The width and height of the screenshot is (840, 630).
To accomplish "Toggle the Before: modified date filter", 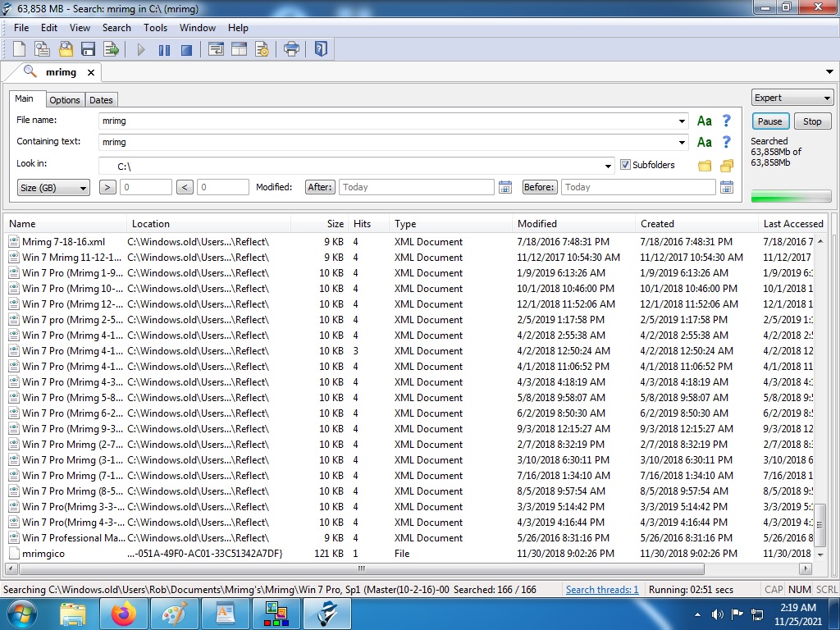I will click(540, 187).
